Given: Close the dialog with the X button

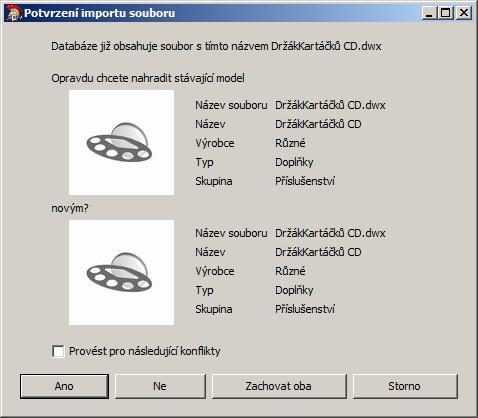Looking at the screenshot, I should [464, 13].
